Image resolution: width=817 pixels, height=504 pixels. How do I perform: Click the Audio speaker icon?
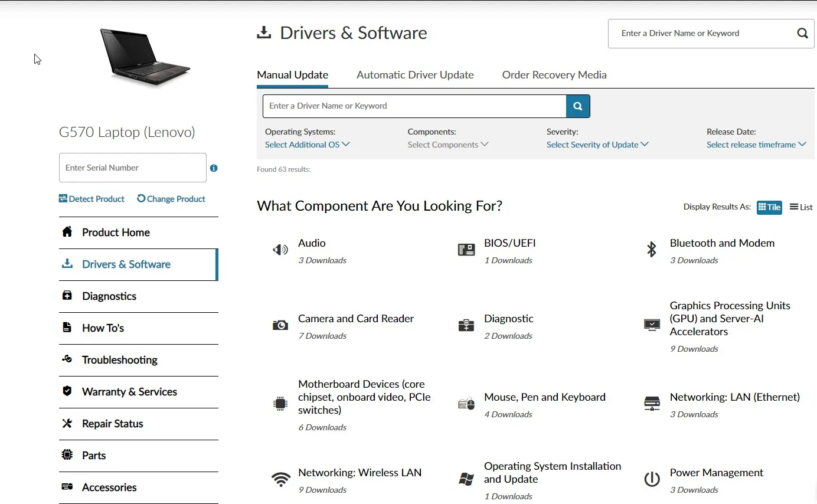pyautogui.click(x=280, y=250)
